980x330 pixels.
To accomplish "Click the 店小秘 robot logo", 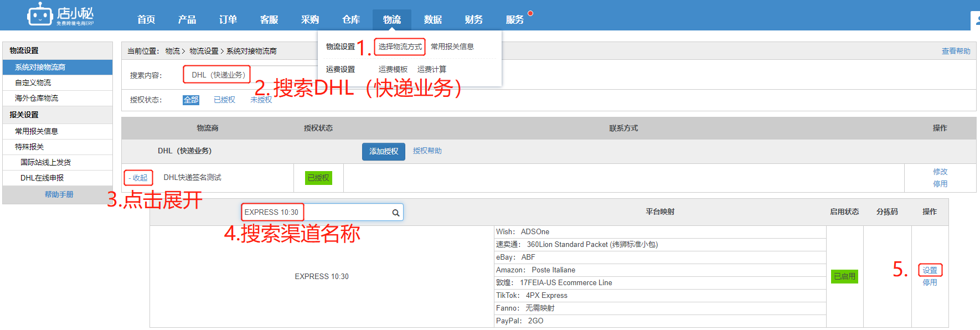I will pos(60,14).
